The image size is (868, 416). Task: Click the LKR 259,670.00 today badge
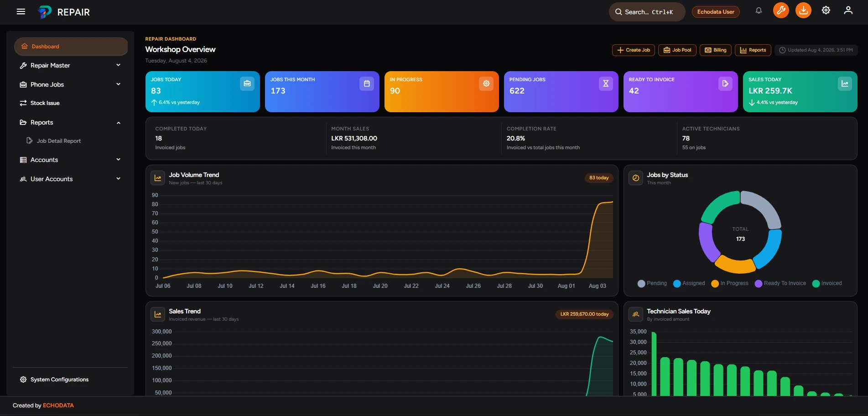(x=584, y=314)
